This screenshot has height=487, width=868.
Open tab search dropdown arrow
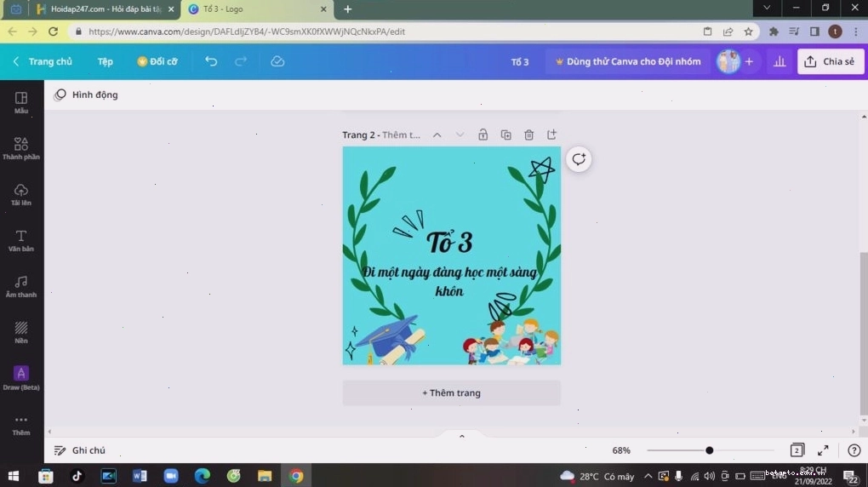coord(767,8)
